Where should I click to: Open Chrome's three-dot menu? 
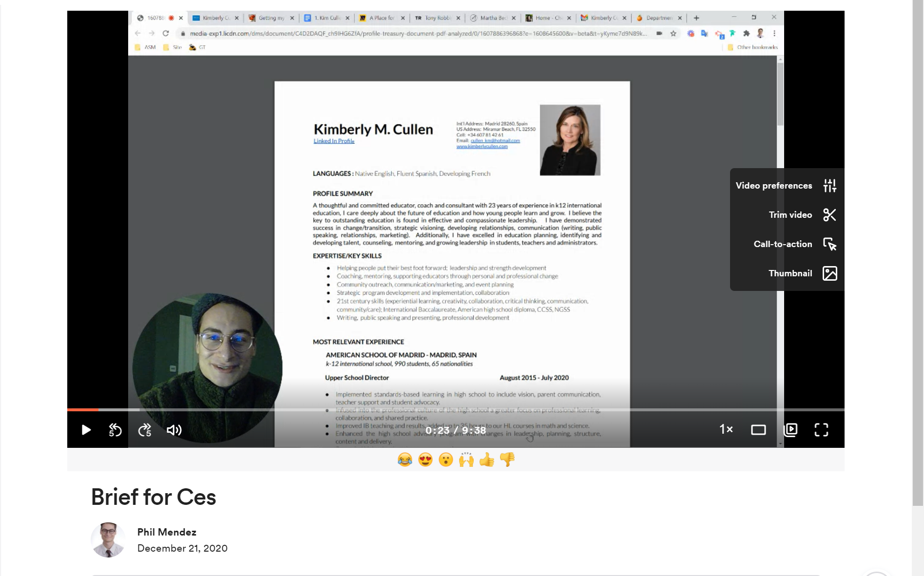tap(773, 34)
